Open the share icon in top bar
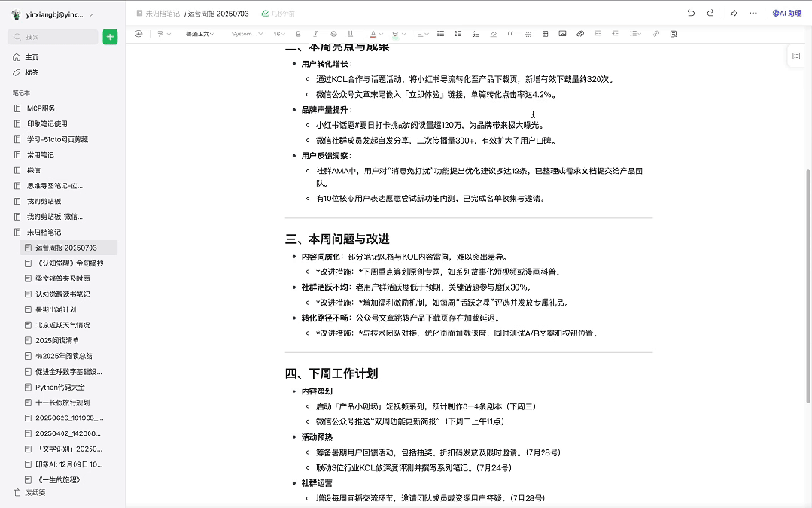This screenshot has width=812, height=508. coord(733,13)
